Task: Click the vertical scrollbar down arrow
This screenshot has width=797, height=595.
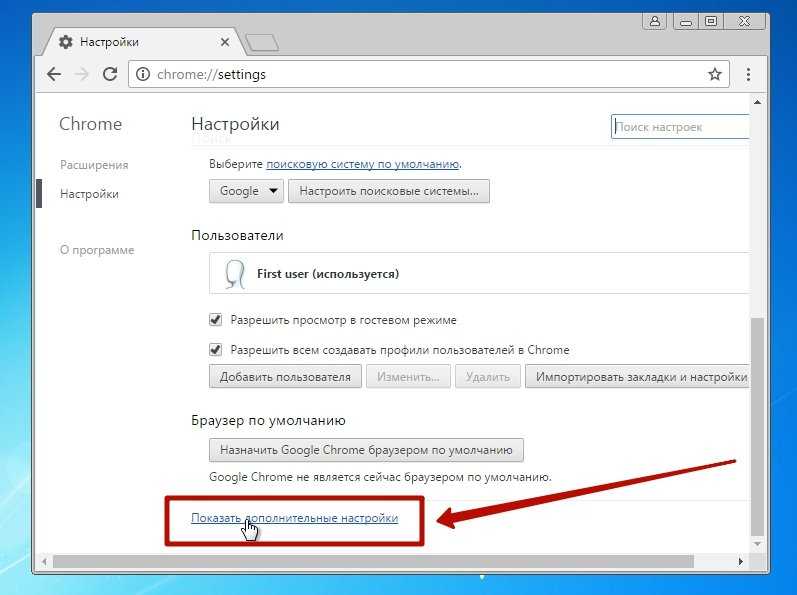Action: tap(757, 544)
